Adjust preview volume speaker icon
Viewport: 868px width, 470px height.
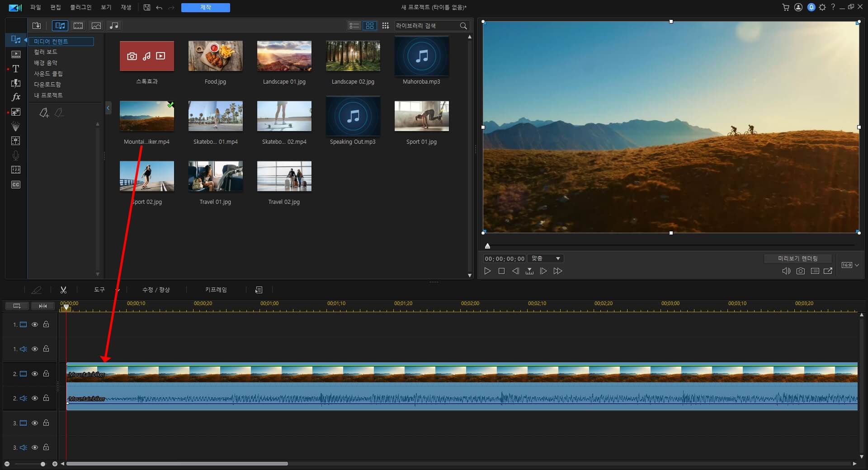coord(786,271)
